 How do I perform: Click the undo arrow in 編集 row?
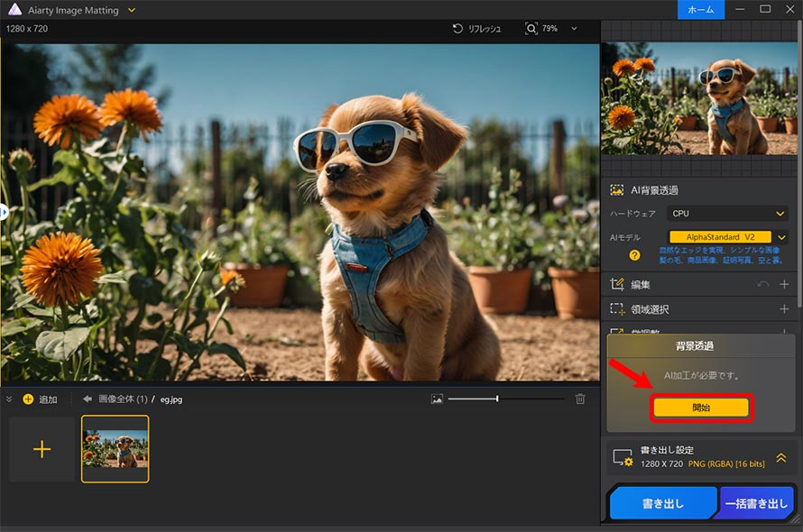pos(762,285)
